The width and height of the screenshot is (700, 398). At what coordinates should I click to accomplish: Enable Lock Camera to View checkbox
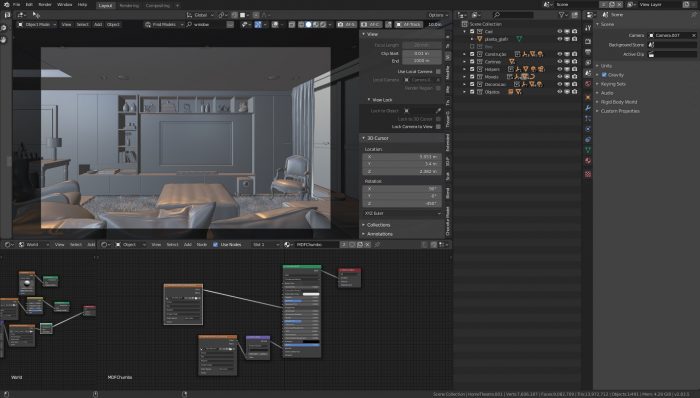tap(438, 127)
